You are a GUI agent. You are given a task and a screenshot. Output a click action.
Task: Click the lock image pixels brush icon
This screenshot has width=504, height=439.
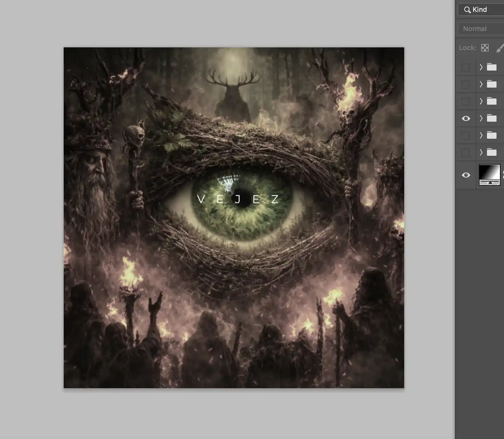tap(499, 48)
